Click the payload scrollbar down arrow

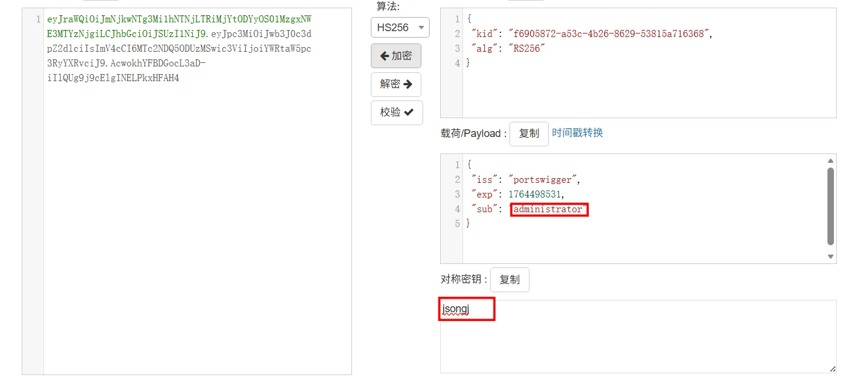coord(830,257)
